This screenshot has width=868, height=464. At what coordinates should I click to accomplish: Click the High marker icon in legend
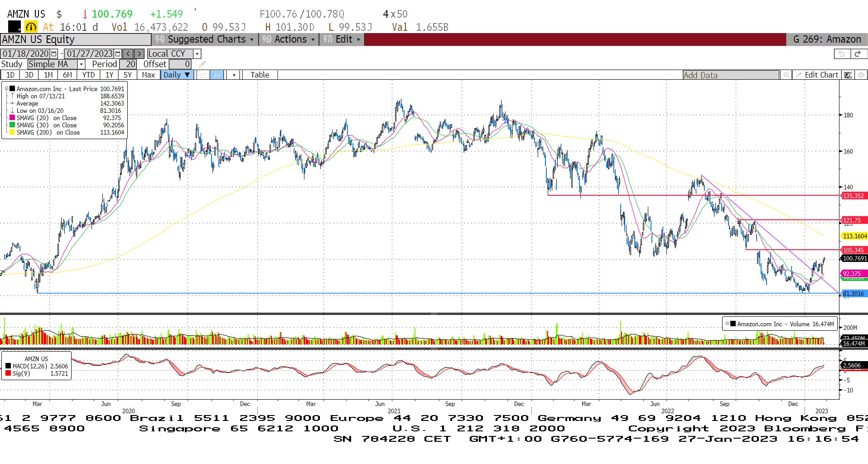[12, 96]
